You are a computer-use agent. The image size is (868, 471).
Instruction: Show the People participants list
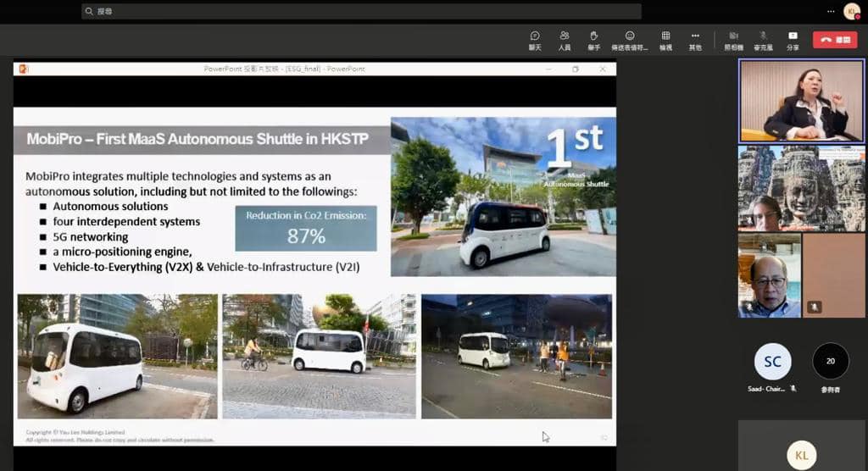point(564,41)
